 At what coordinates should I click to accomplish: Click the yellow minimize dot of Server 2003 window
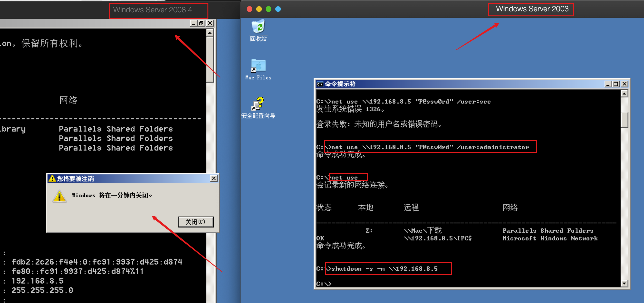259,9
